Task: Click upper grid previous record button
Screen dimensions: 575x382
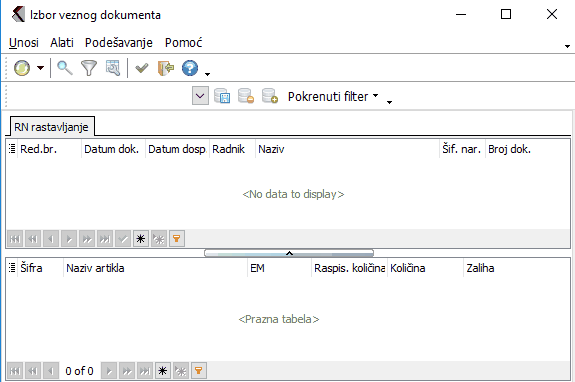Action: [51, 239]
